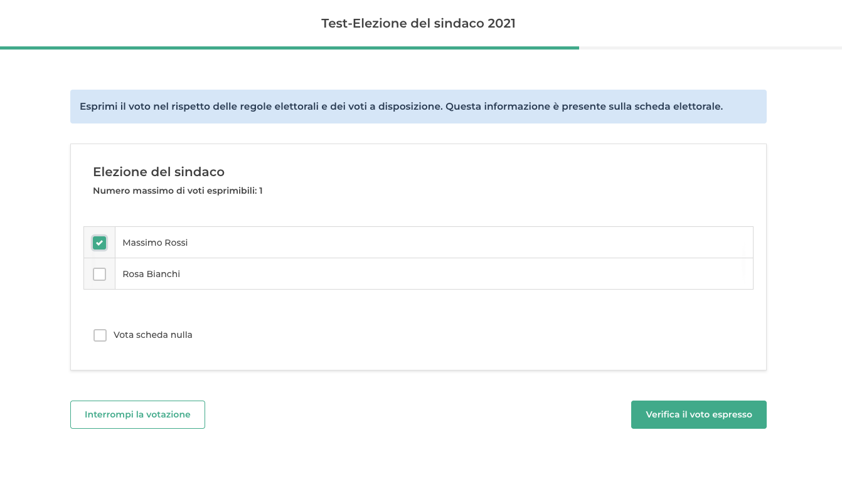This screenshot has width=842, height=504.
Task: Click the Numero massimo di voti esprimibili text
Action: 178,191
